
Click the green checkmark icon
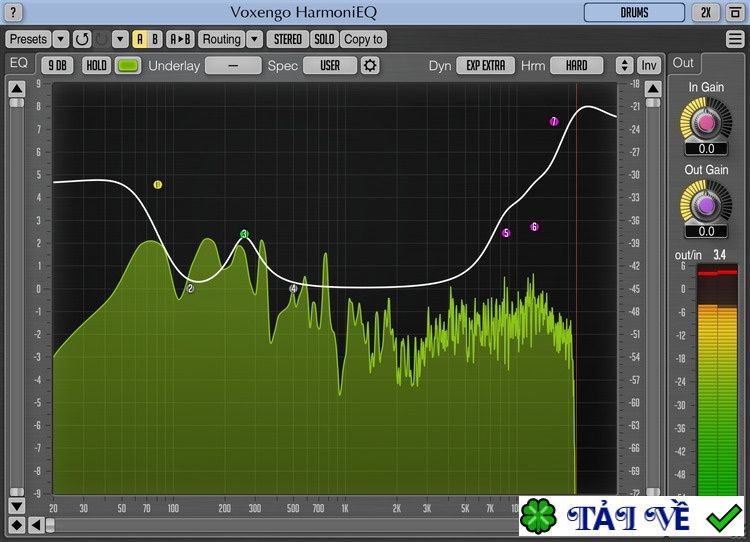pos(724,518)
